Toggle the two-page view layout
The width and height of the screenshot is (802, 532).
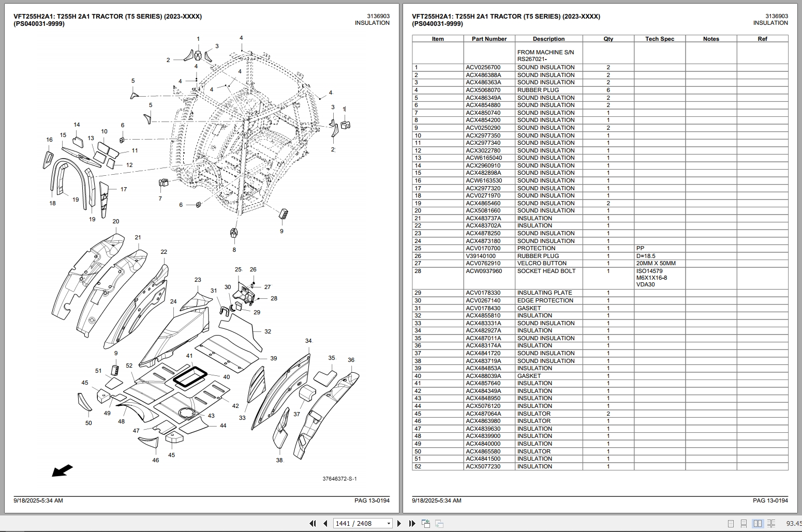758,523
